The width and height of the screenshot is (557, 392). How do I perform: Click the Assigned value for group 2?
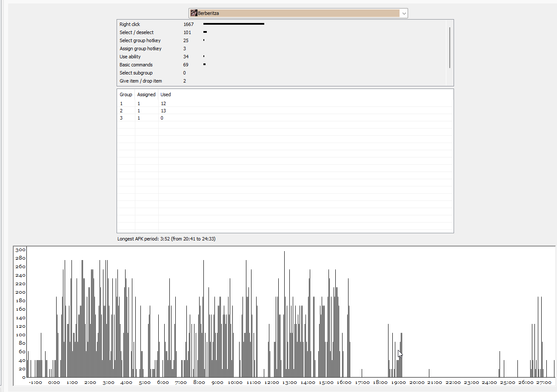pyautogui.click(x=139, y=111)
